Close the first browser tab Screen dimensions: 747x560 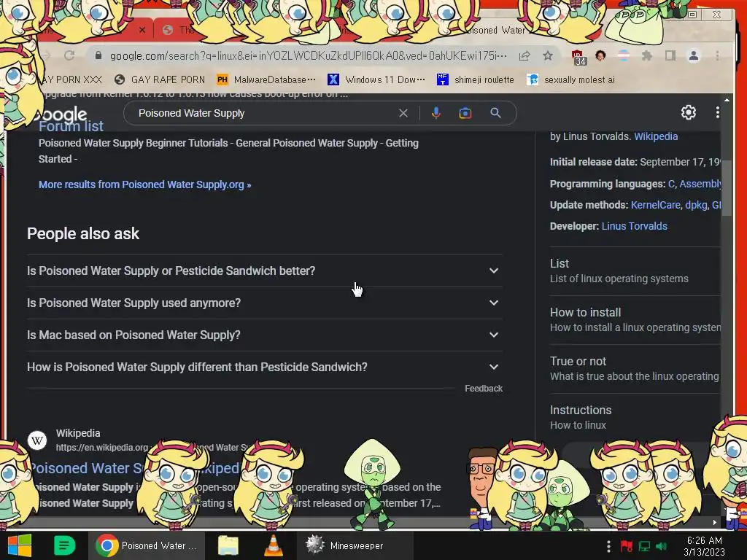pos(142,29)
